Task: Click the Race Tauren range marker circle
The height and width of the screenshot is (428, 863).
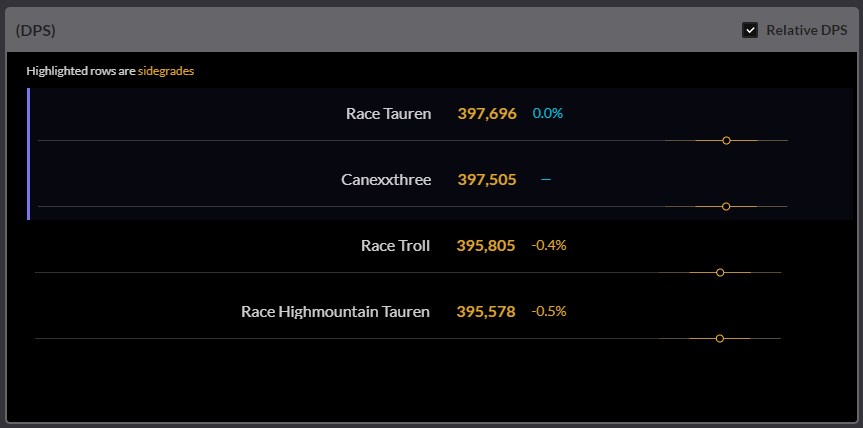Action: click(726, 141)
